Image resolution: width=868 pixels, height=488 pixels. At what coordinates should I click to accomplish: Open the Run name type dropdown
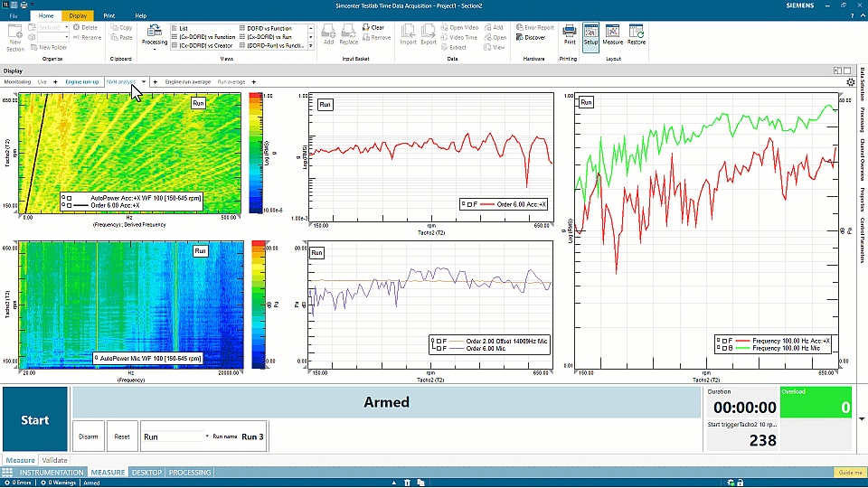[x=207, y=436]
